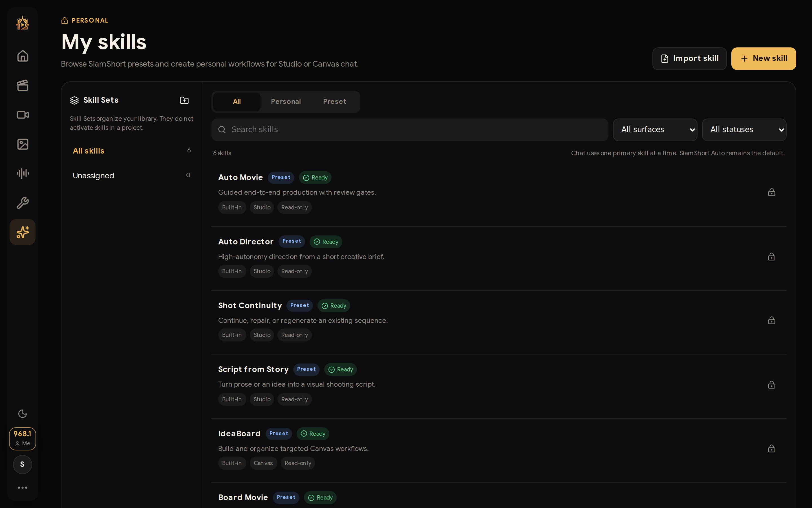Go to Home in sidebar
The width and height of the screenshot is (812, 508).
23,56
